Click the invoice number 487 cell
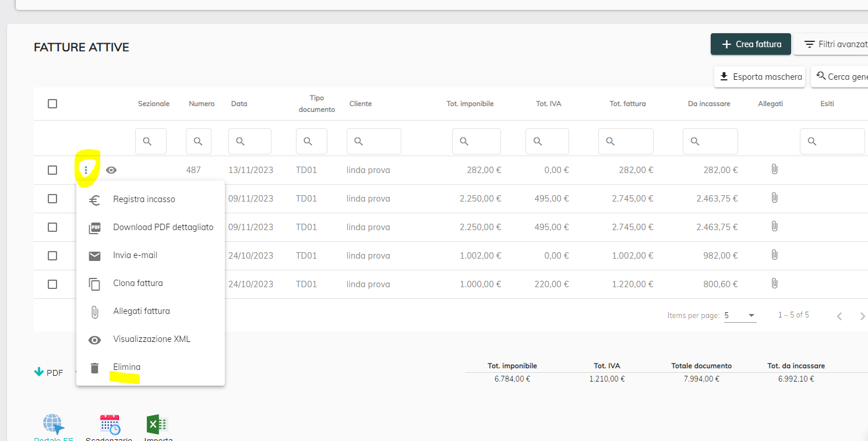The height and width of the screenshot is (441, 868). [x=193, y=170]
